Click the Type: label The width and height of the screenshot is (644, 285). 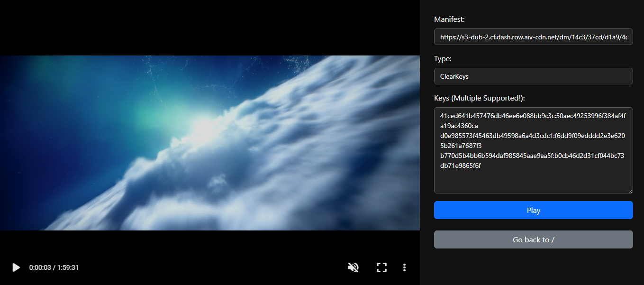(443, 59)
